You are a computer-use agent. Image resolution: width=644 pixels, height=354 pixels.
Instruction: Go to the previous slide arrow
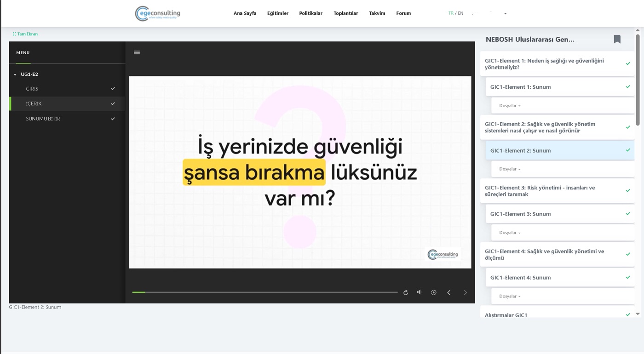449,292
